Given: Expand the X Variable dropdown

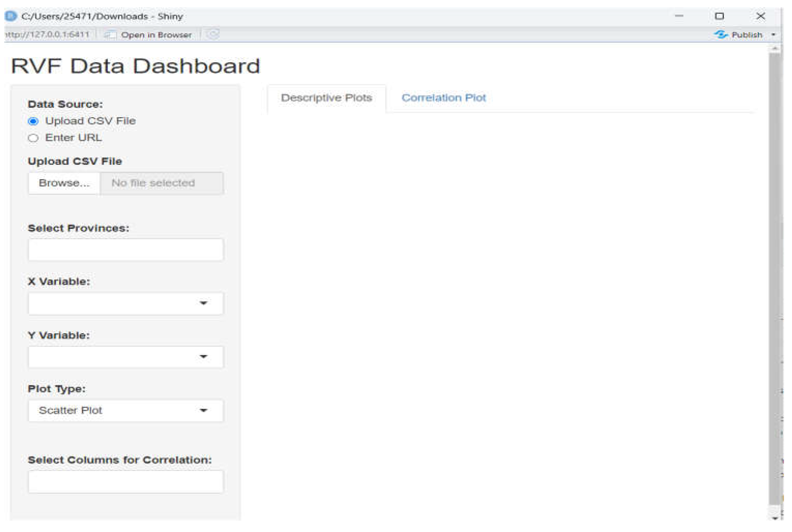Looking at the screenshot, I should pos(126,303).
